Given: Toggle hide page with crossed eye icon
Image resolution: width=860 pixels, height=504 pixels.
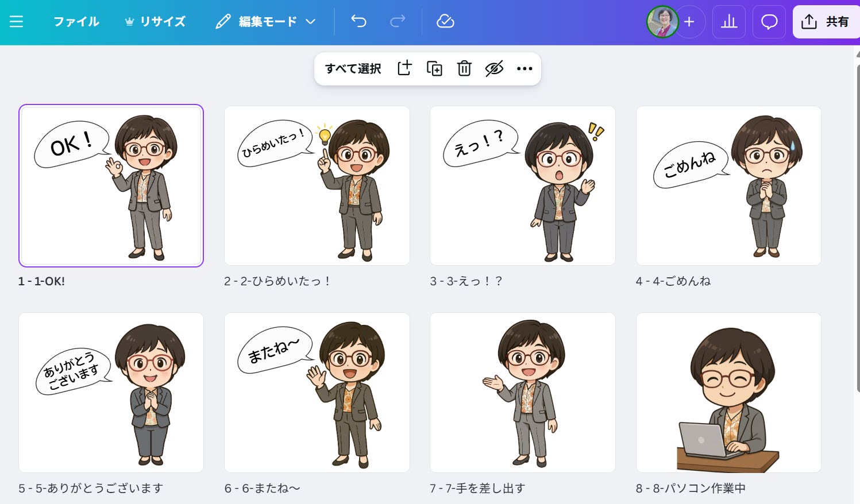Looking at the screenshot, I should click(x=494, y=68).
